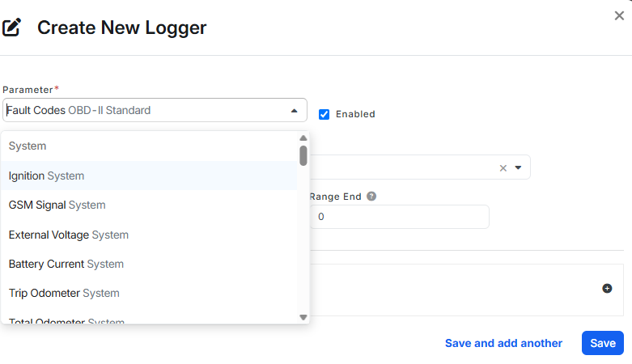Click the edit pencil icon beside title
The width and height of the screenshot is (632, 364).
click(11, 28)
